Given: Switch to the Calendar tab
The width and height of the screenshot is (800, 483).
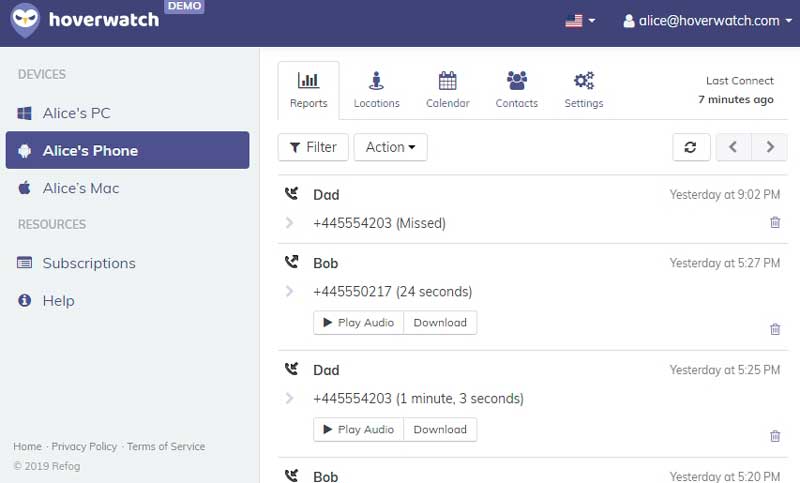Looking at the screenshot, I should click(x=447, y=90).
